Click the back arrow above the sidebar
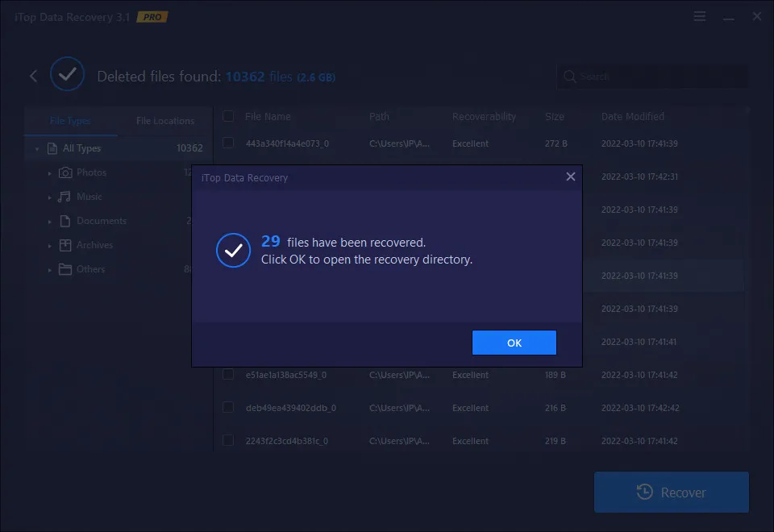The width and height of the screenshot is (774, 532). [33, 75]
